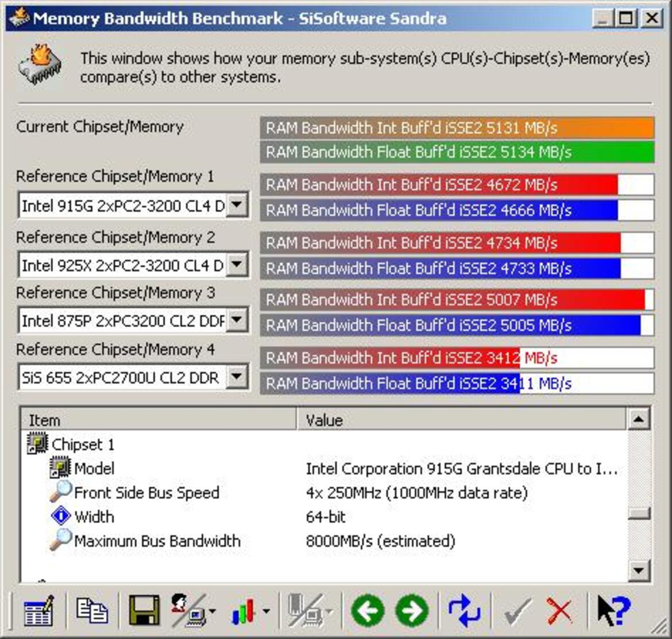Screen dimensions: 672x639
Task: Click the green Float 5134 MB/s bar
Action: click(457, 152)
